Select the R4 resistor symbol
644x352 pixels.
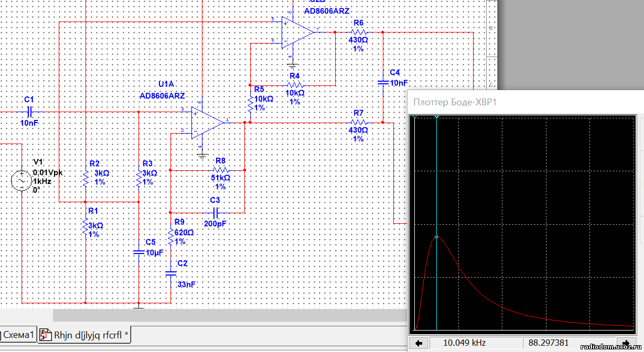tap(295, 84)
